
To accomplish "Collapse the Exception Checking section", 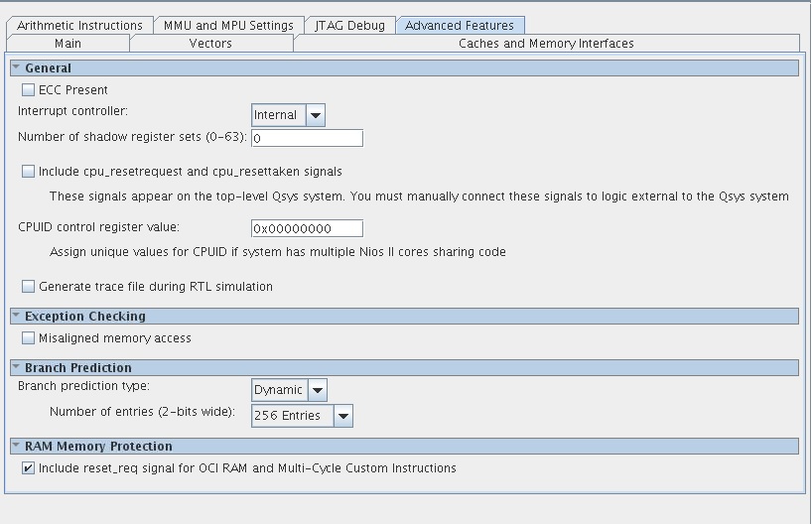I will [17, 317].
